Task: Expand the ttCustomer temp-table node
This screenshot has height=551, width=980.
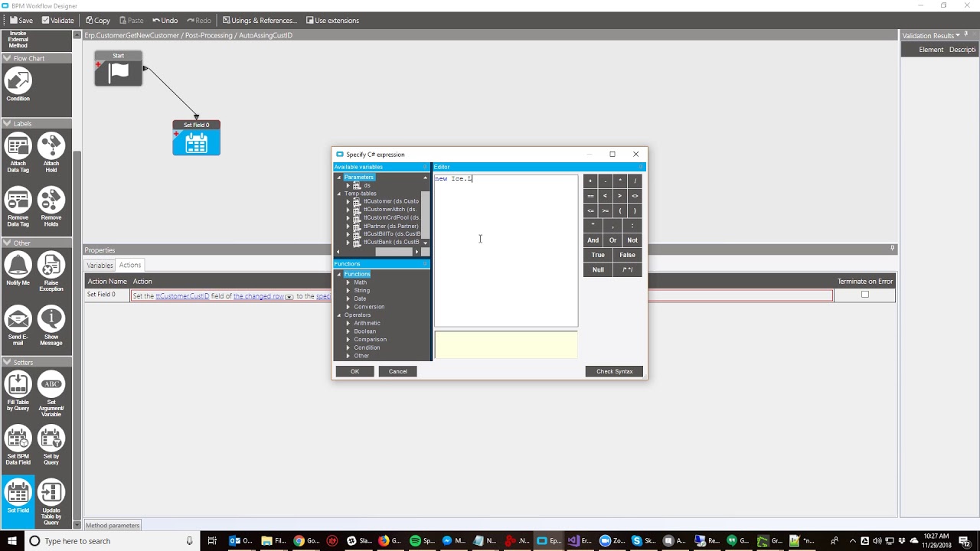Action: coord(348,201)
